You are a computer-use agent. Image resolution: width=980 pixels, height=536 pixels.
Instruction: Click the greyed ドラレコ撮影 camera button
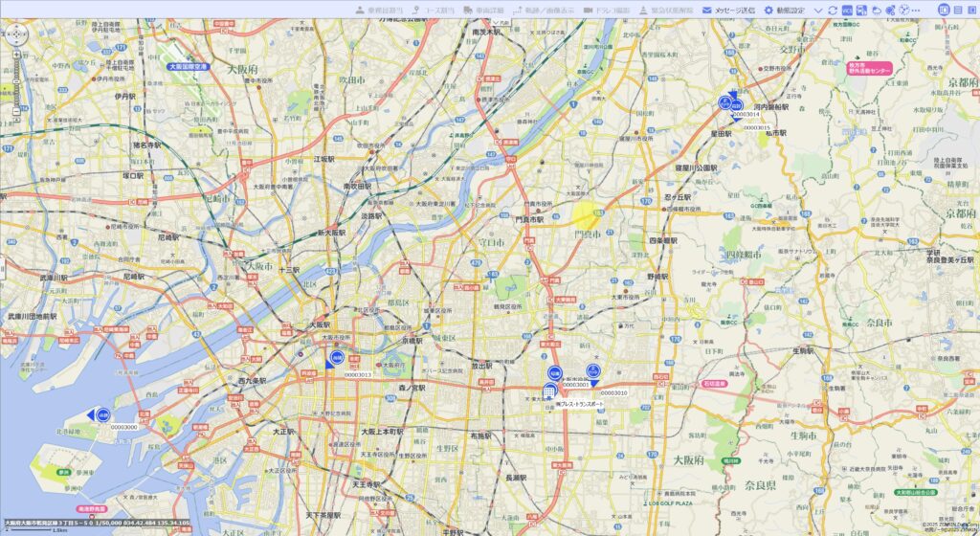pos(607,10)
